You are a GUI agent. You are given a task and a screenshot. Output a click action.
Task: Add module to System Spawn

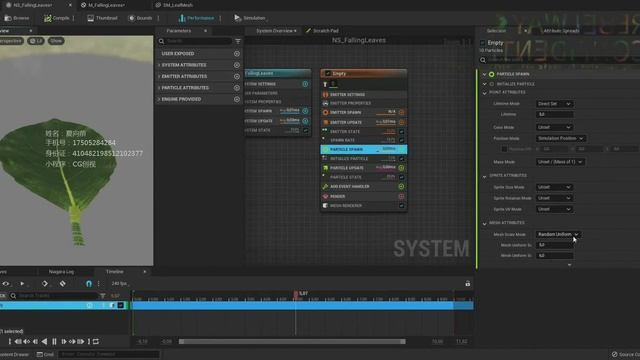(x=305, y=111)
